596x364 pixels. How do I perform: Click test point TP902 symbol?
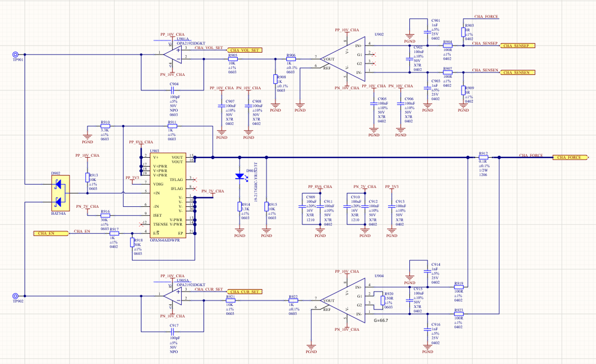click(x=16, y=295)
